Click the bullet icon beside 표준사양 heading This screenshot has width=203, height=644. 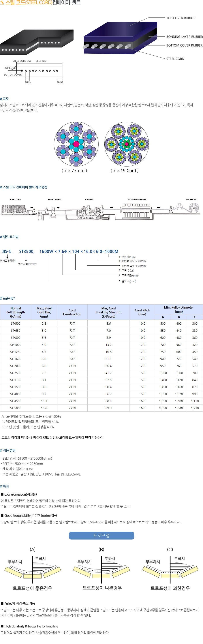[1, 298]
